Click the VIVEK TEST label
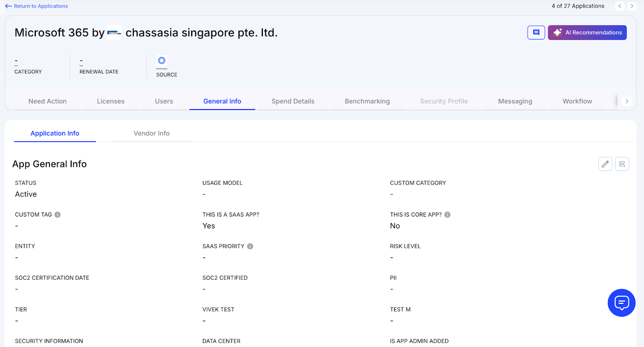The height and width of the screenshot is (347, 644). pyautogui.click(x=219, y=310)
